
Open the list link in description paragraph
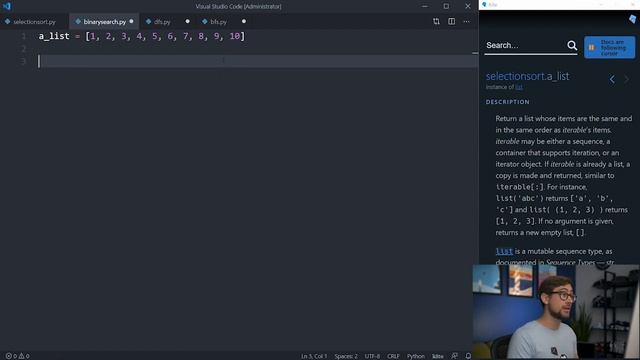[x=504, y=251]
